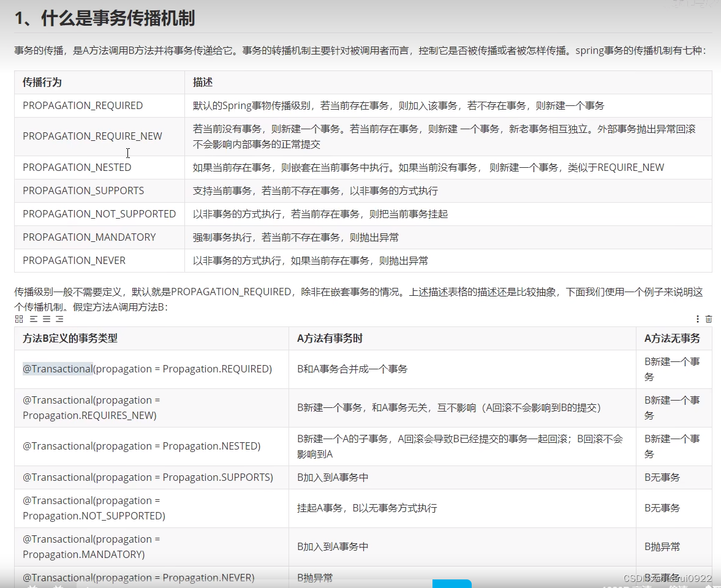This screenshot has width=721, height=588.
Task: Delete the table using the trash icon
Action: coord(709,318)
